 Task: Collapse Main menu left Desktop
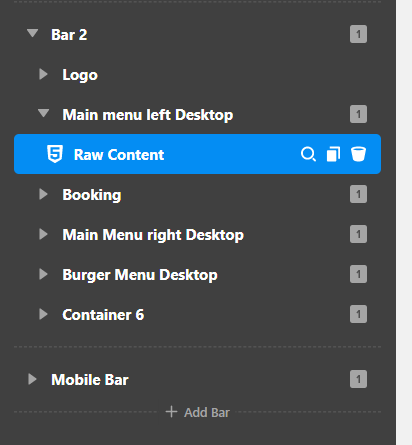pyautogui.click(x=43, y=113)
